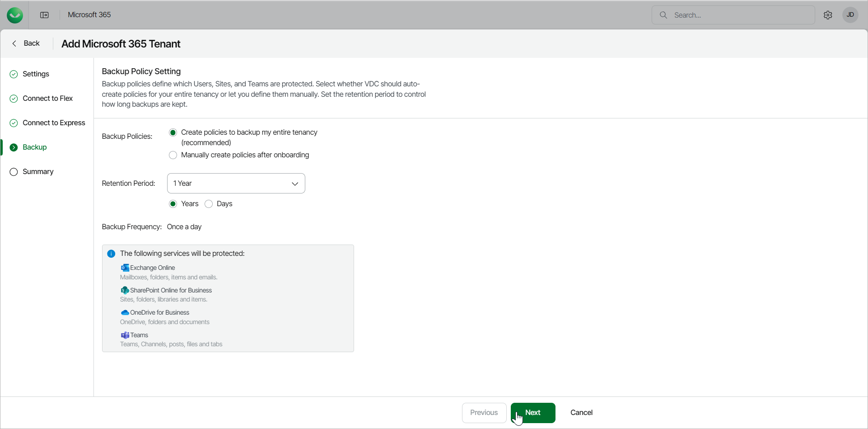Click the Teams service icon
Screen dimensions: 868x429
tap(125, 335)
